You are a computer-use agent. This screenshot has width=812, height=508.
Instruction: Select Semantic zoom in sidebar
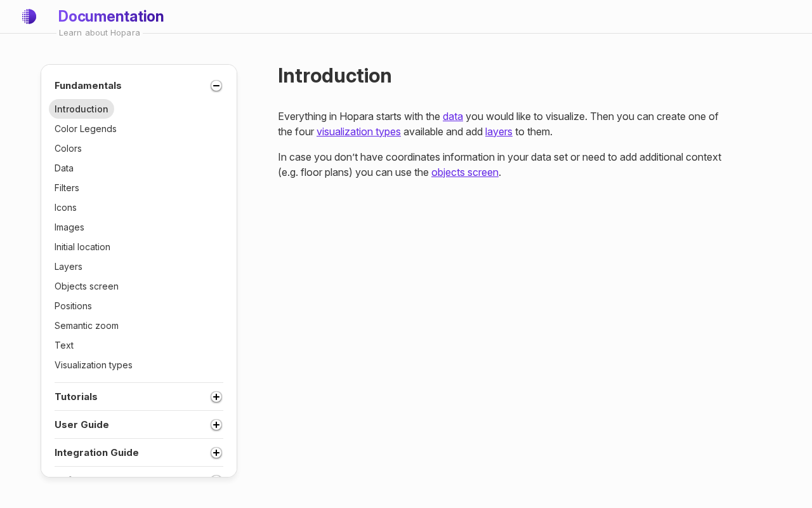click(86, 326)
